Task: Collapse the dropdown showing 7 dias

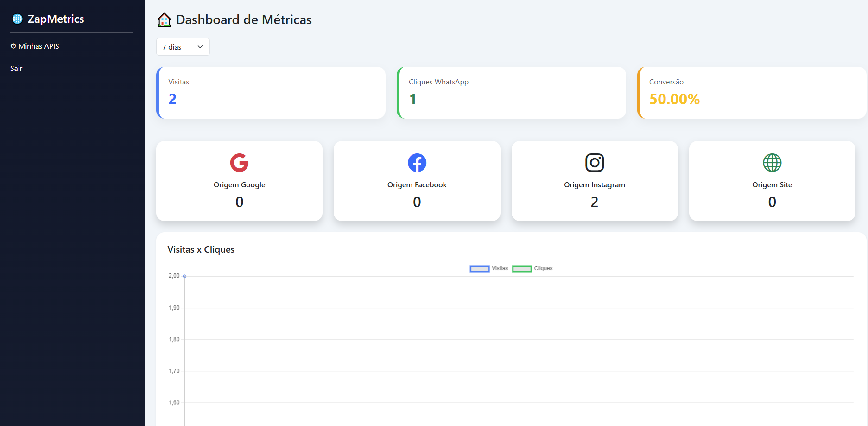Action: click(x=183, y=47)
